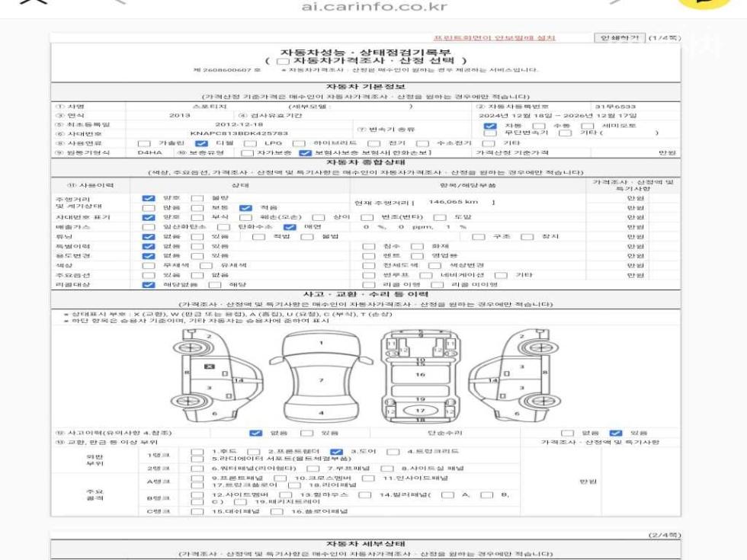Uncheck the 3.도어 panel checkbox
This screenshot has height=560, width=747.
pos(336,451)
